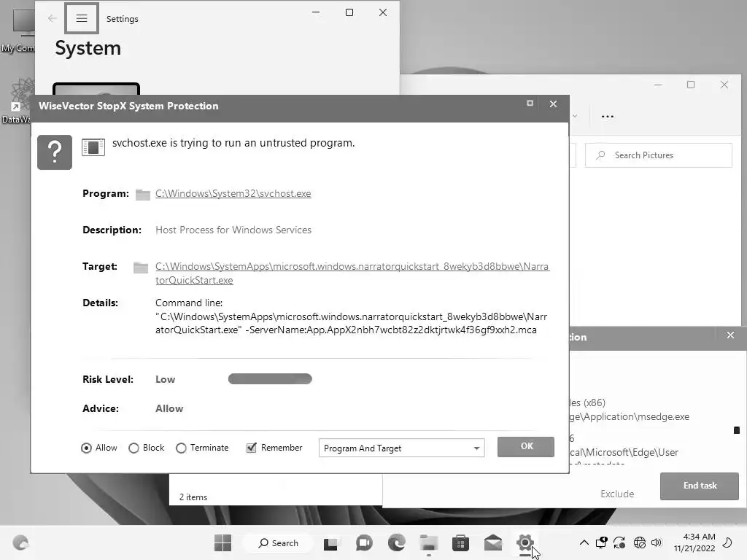Open the svchost.exe program path link

(233, 193)
